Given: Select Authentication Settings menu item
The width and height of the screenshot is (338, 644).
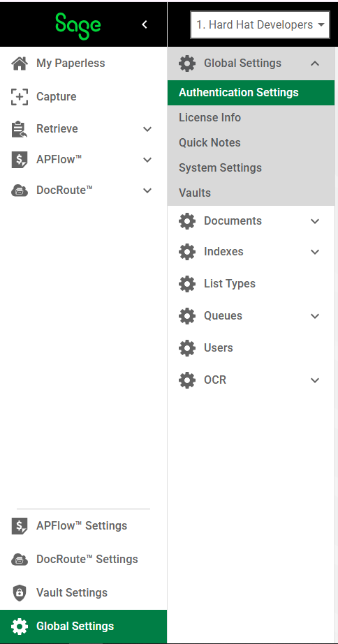Looking at the screenshot, I should (251, 93).
